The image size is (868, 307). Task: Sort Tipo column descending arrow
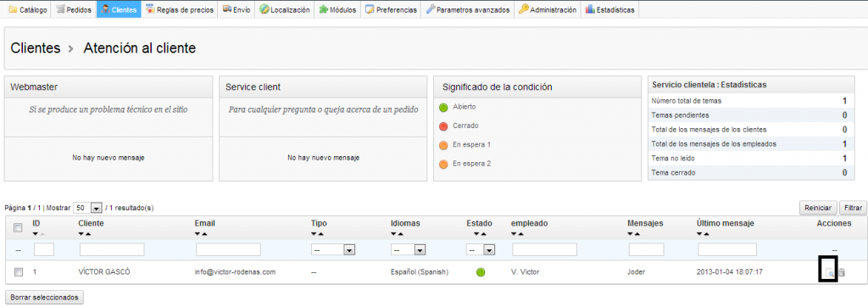314,234
